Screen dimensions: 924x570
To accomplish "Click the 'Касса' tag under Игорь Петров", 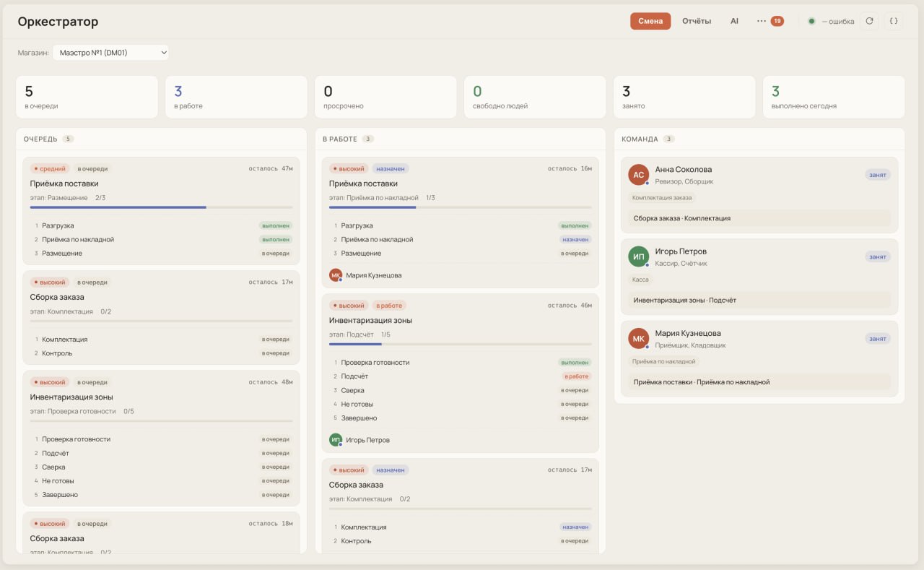I will tap(640, 280).
